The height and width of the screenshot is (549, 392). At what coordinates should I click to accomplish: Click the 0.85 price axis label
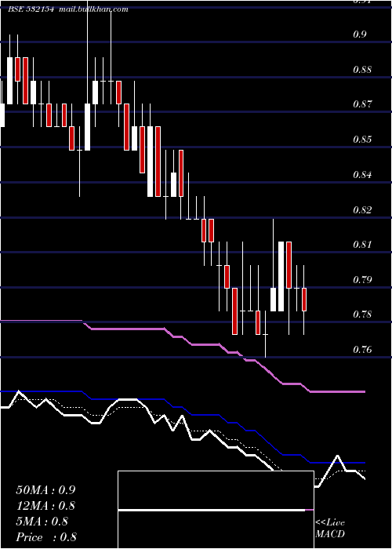[x=362, y=140]
